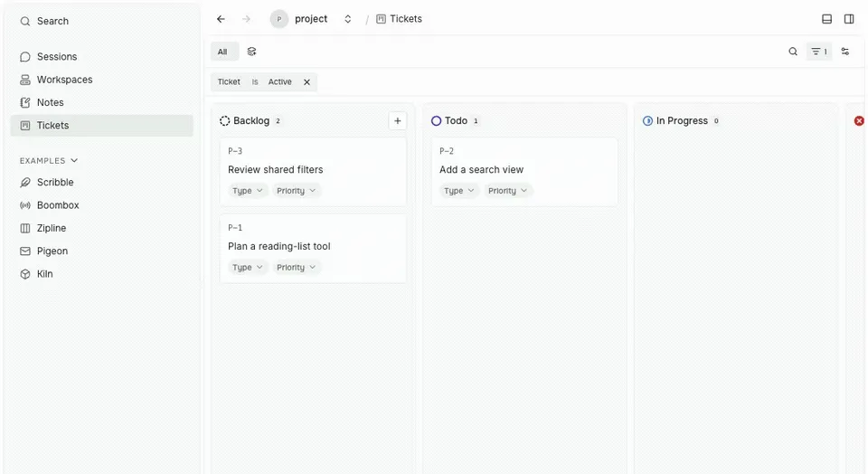The width and height of the screenshot is (868, 474).
Task: Click the Boombox broadcast icon
Action: pyautogui.click(x=25, y=205)
